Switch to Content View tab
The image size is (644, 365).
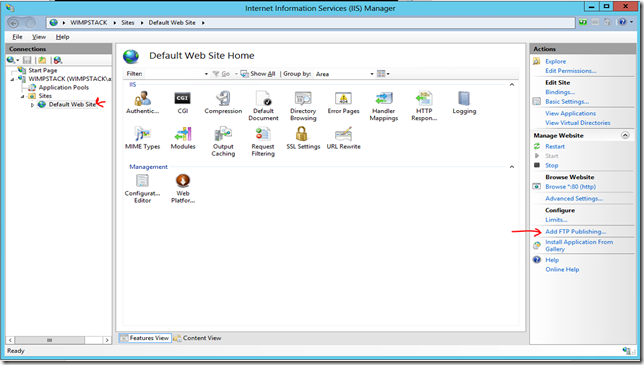coord(198,338)
